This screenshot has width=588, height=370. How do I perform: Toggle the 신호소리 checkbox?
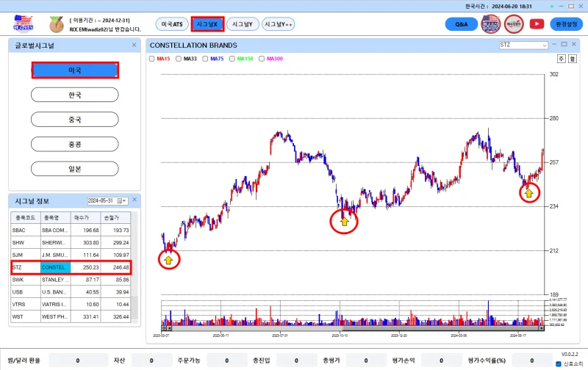(x=559, y=363)
